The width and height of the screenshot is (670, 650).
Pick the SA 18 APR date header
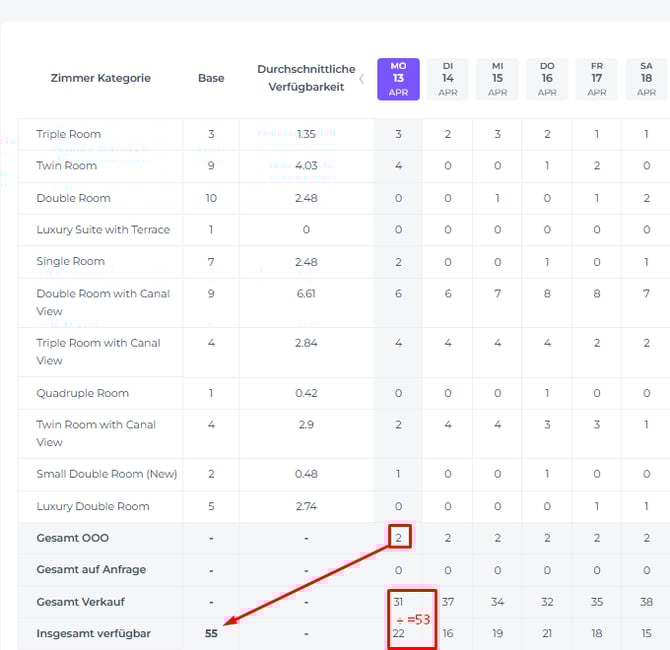[646, 78]
